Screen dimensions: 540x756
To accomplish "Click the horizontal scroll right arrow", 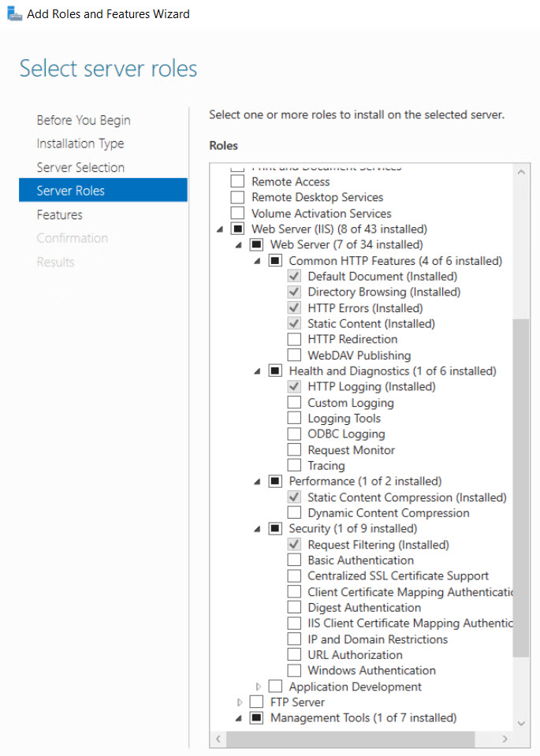I will (x=505, y=739).
